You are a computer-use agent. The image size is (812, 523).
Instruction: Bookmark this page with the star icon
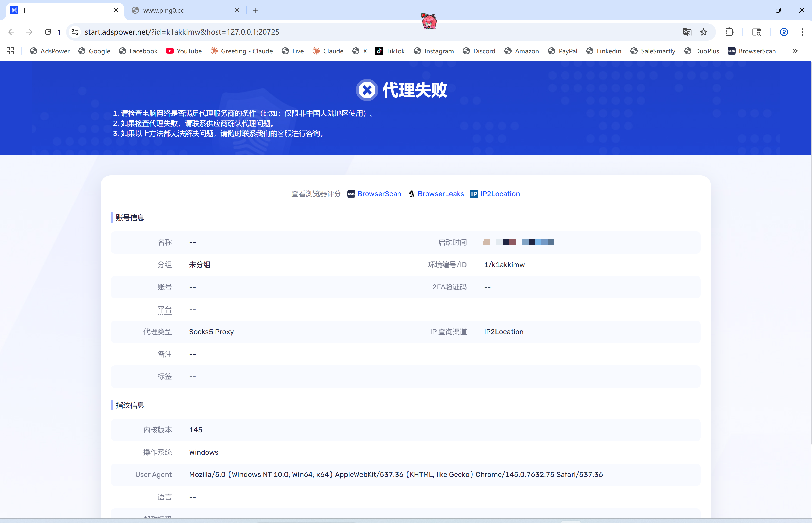[704, 32]
